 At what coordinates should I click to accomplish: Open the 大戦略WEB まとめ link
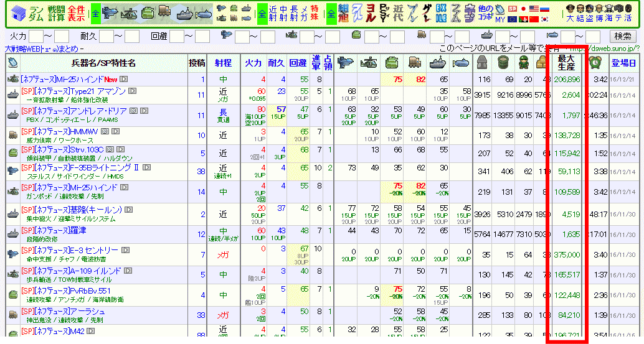pos(41,49)
